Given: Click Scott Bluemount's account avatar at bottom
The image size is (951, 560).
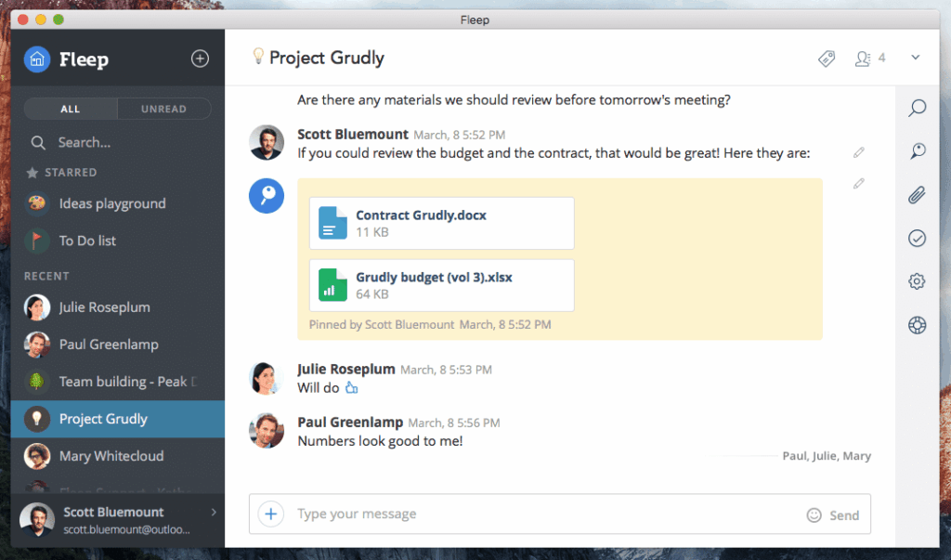Looking at the screenshot, I should [37, 520].
